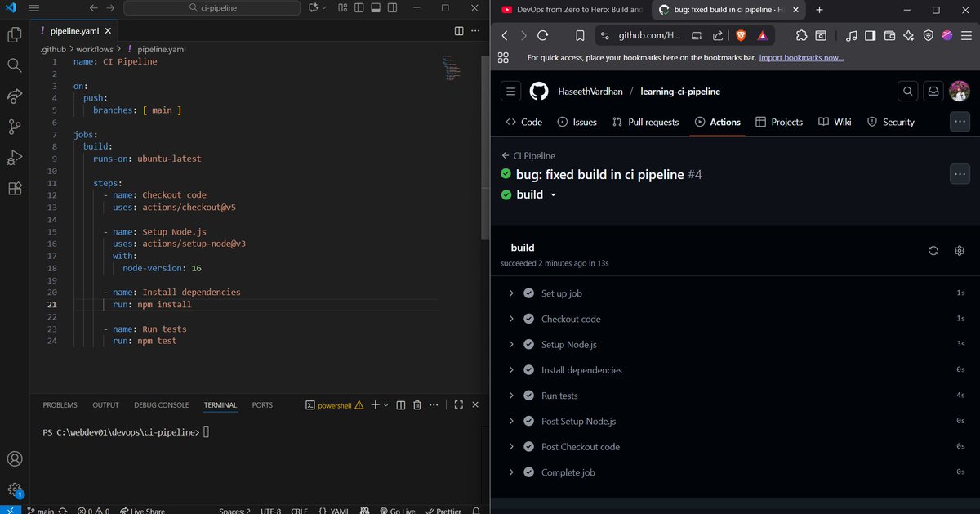This screenshot has width=980, height=514.
Task: Open the Source Control view in VS Code
Action: [14, 127]
